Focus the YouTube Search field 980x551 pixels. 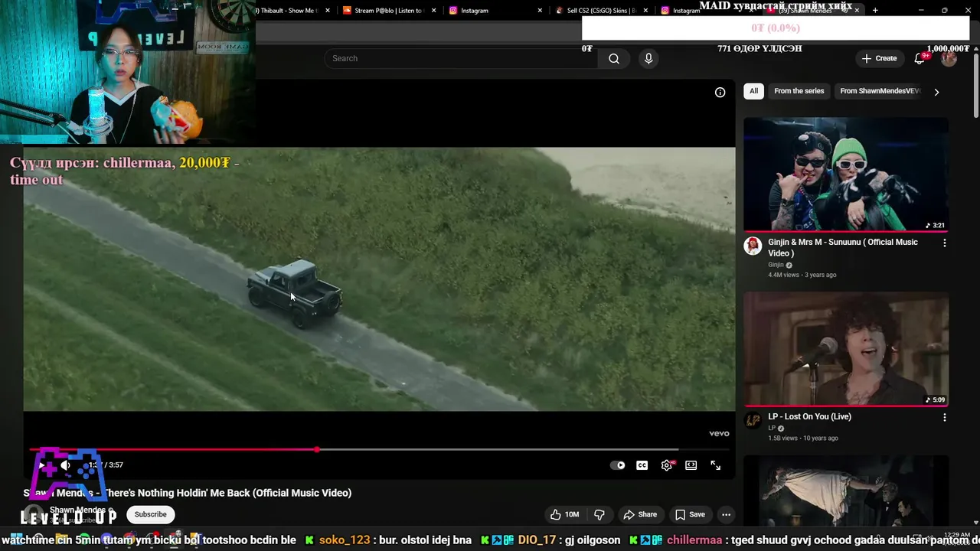point(461,58)
